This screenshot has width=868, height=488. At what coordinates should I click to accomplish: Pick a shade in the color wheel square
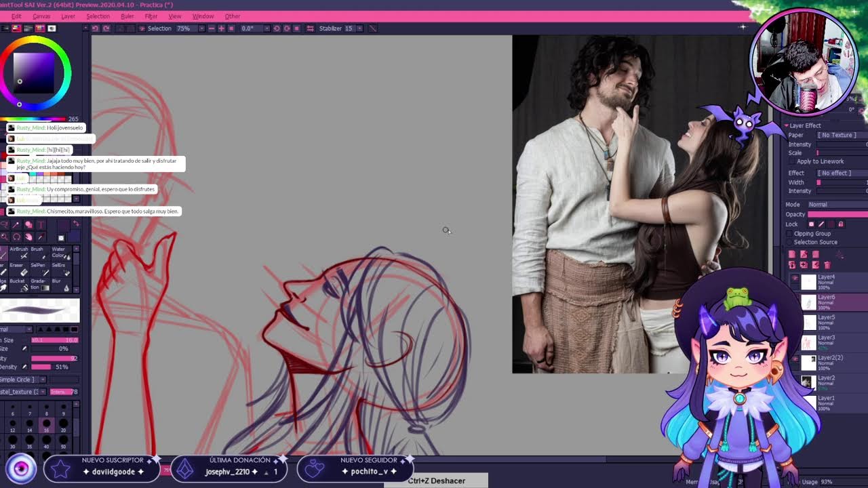pos(35,72)
